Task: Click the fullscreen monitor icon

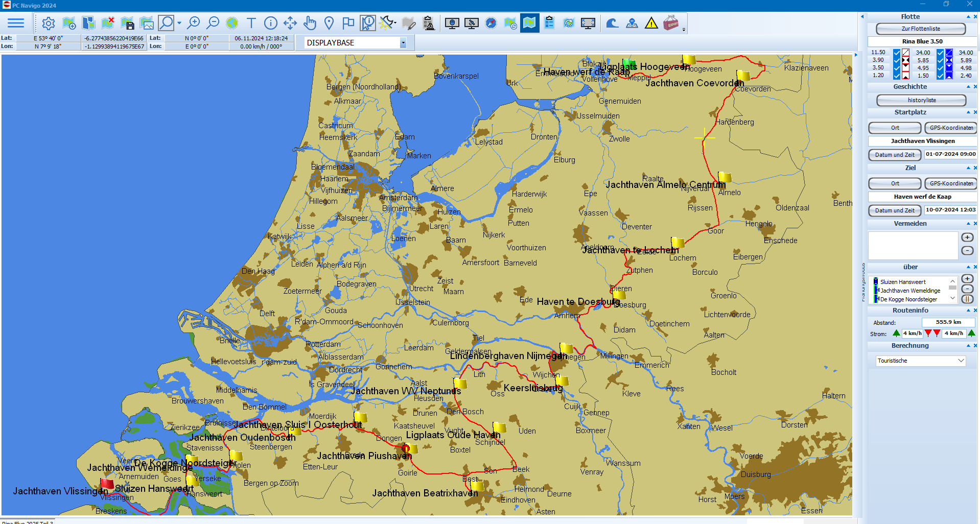Action: click(588, 23)
